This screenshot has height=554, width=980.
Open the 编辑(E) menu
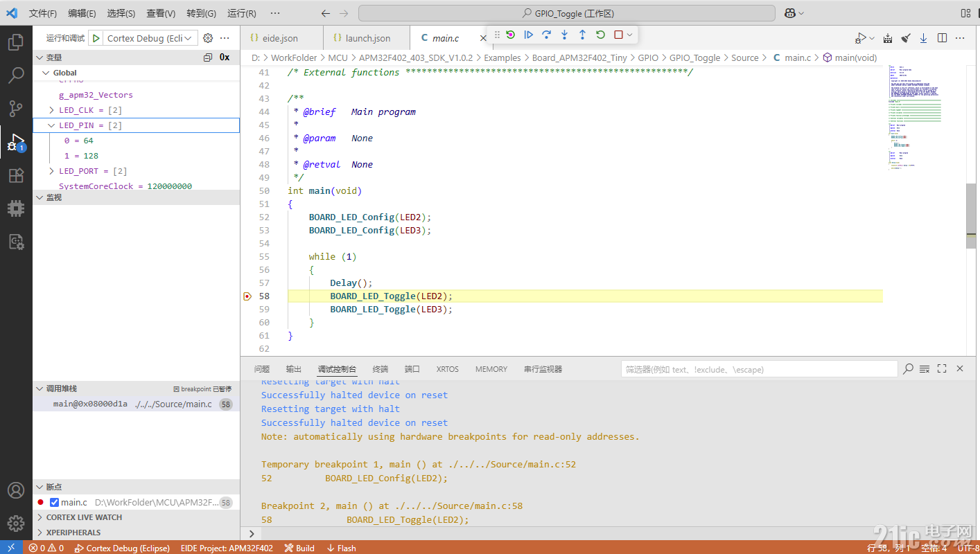point(82,13)
